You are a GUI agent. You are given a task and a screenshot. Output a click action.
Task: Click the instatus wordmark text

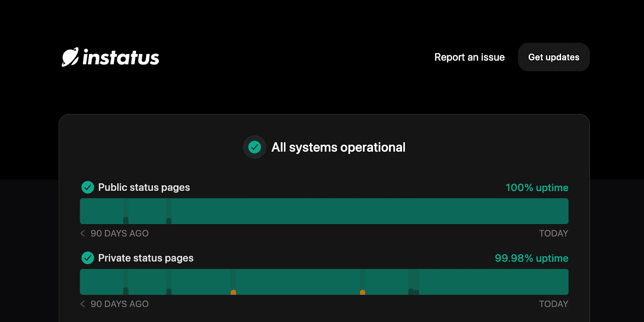coord(121,58)
